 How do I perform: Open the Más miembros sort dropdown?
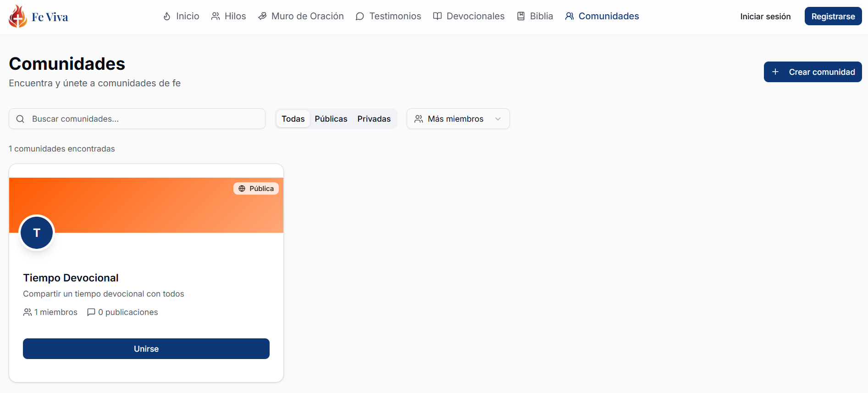click(x=458, y=119)
